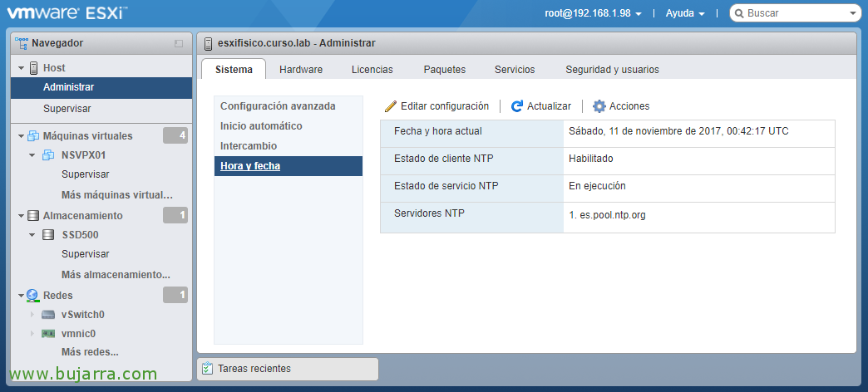The image size is (868, 392).
Task: Switch to the Hardware tab
Action: tap(301, 70)
